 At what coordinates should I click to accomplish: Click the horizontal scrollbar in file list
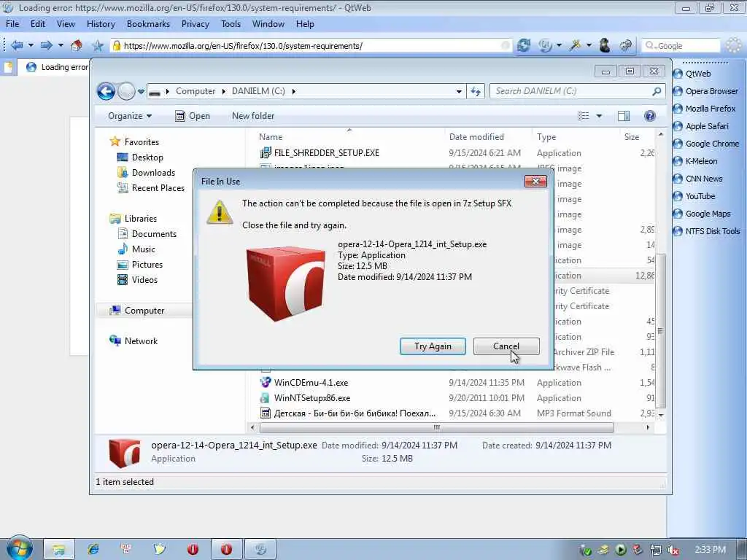coord(436,427)
